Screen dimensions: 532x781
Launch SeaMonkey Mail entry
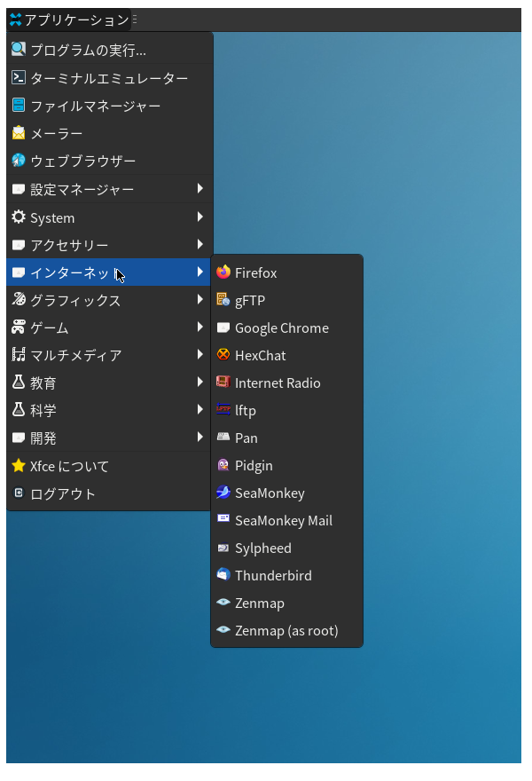click(x=286, y=520)
